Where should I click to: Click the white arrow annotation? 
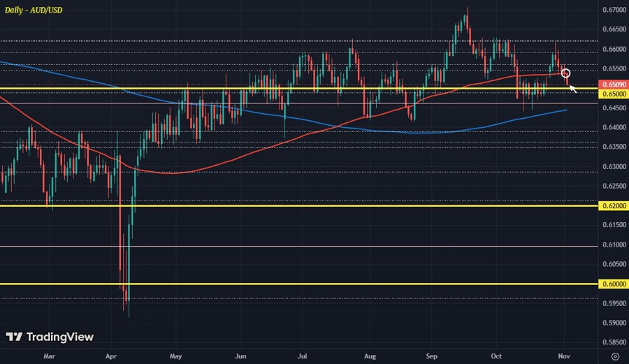(572, 88)
